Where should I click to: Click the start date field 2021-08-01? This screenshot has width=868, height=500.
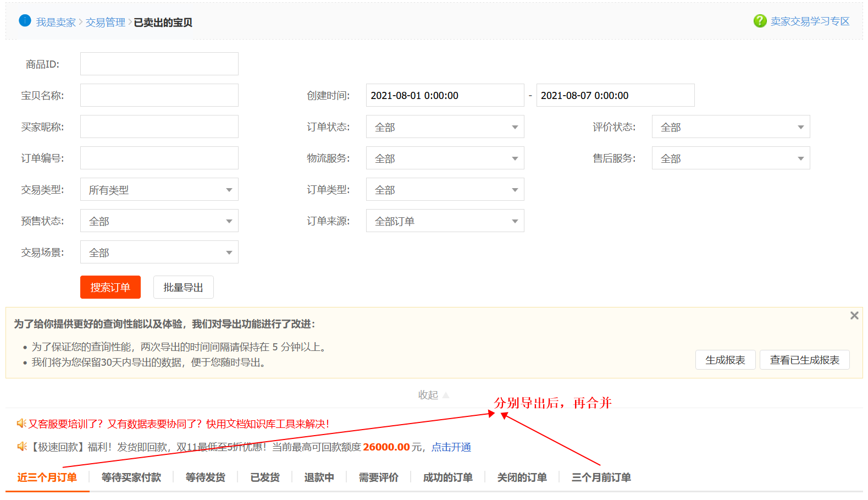pyautogui.click(x=444, y=95)
